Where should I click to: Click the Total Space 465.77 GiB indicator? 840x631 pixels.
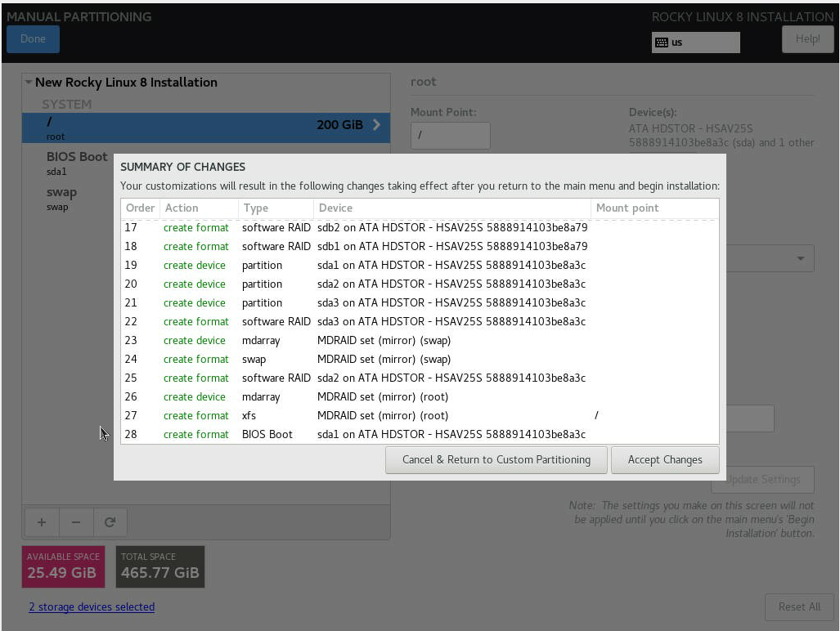pos(160,566)
